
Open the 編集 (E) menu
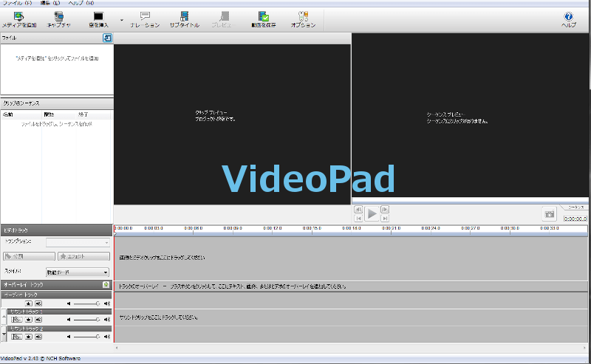point(50,3)
